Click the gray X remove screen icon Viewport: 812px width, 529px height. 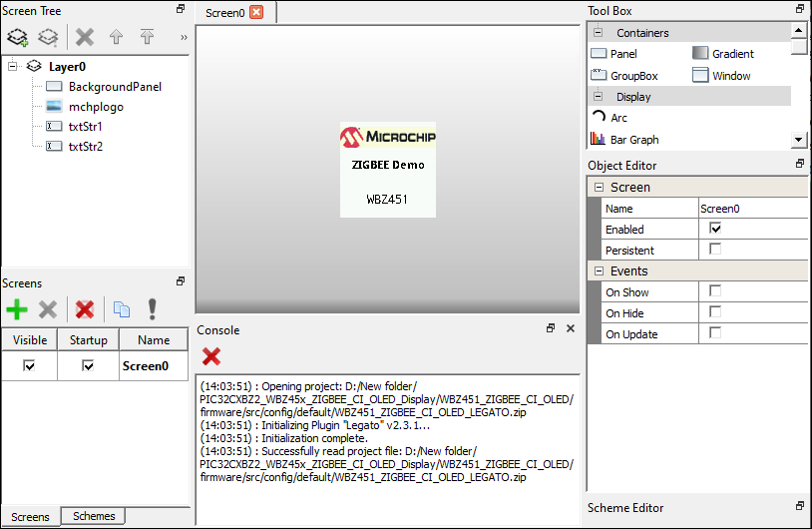[48, 309]
